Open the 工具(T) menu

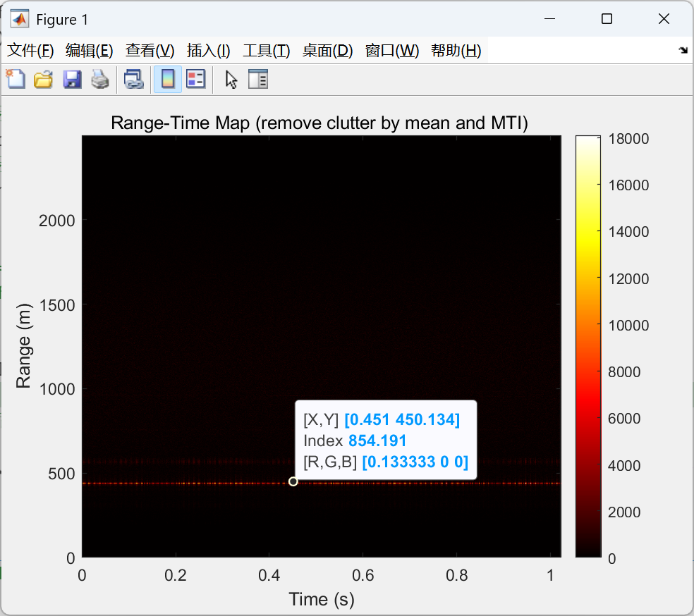(266, 51)
